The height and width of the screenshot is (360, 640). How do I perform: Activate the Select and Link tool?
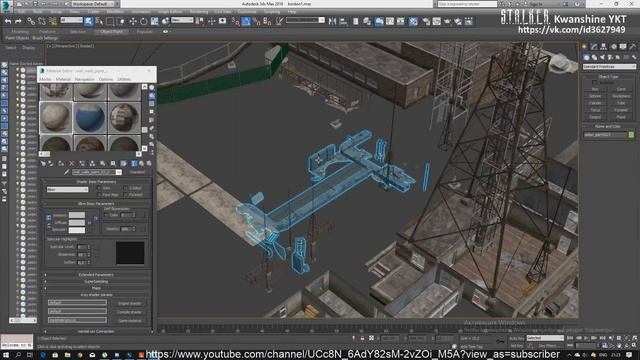pos(31,21)
